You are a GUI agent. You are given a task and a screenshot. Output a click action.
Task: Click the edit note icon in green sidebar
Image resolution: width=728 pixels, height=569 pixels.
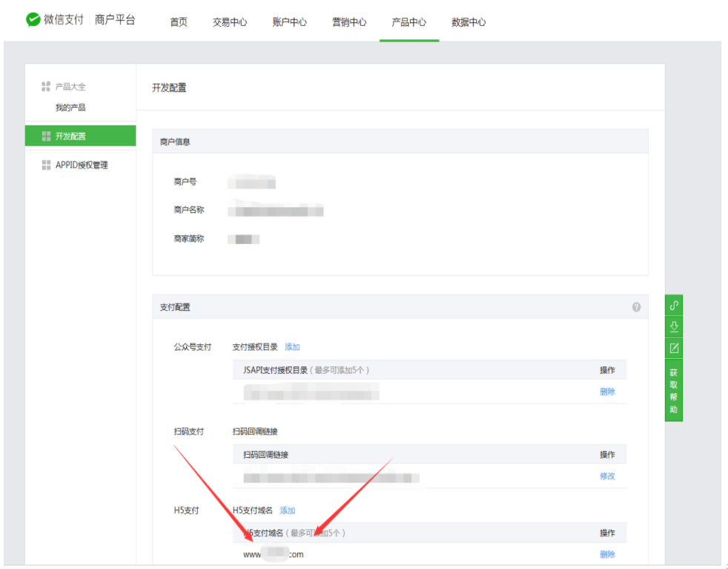click(x=674, y=348)
